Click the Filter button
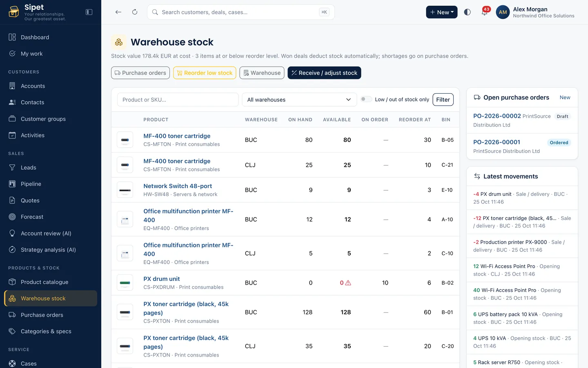The height and width of the screenshot is (368, 588). pos(443,100)
